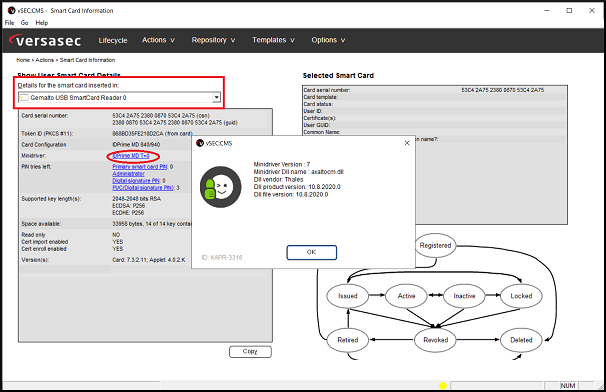The width and height of the screenshot is (606, 392).
Task: Open the IDPrime MD T=0 minidriver link
Action: point(131,156)
